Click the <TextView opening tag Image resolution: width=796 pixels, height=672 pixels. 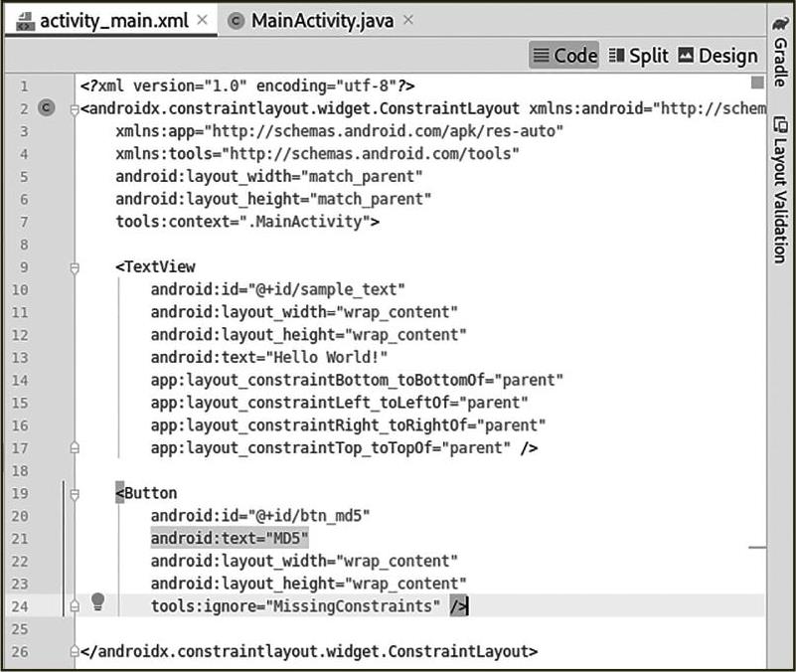click(x=155, y=266)
